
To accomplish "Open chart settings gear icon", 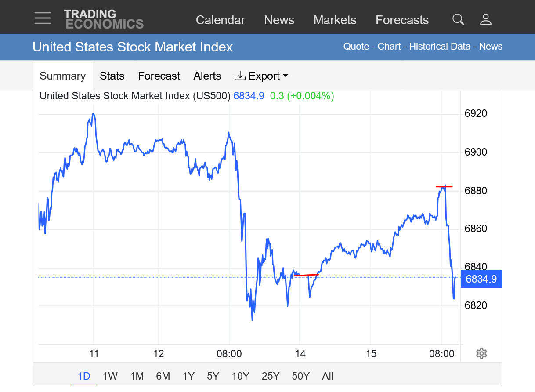I will (481, 353).
